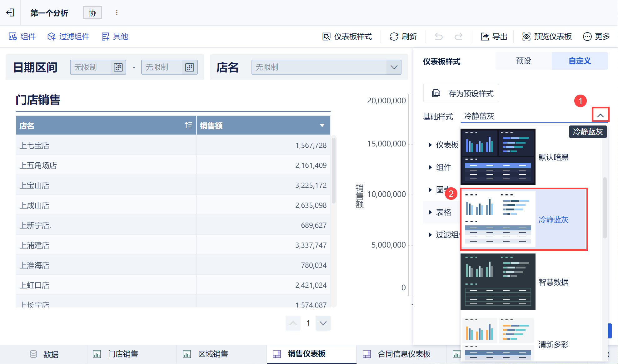Click the 刷新 refresh icon
Image resolution: width=618 pixels, height=364 pixels.
[x=394, y=37]
